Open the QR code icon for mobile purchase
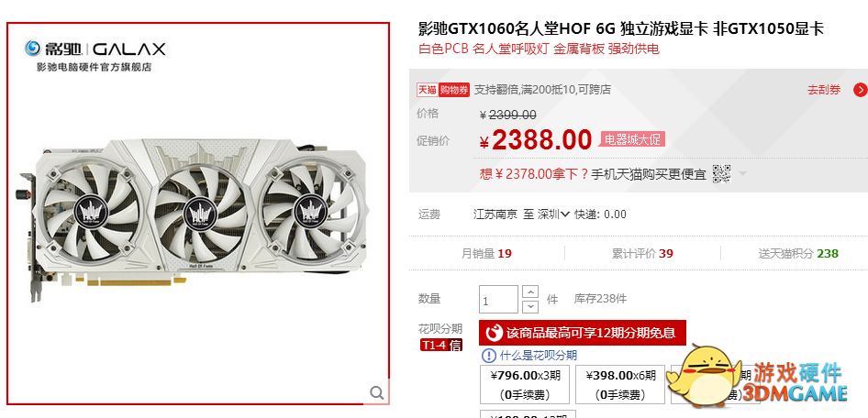The height and width of the screenshot is (418, 868). click(721, 174)
